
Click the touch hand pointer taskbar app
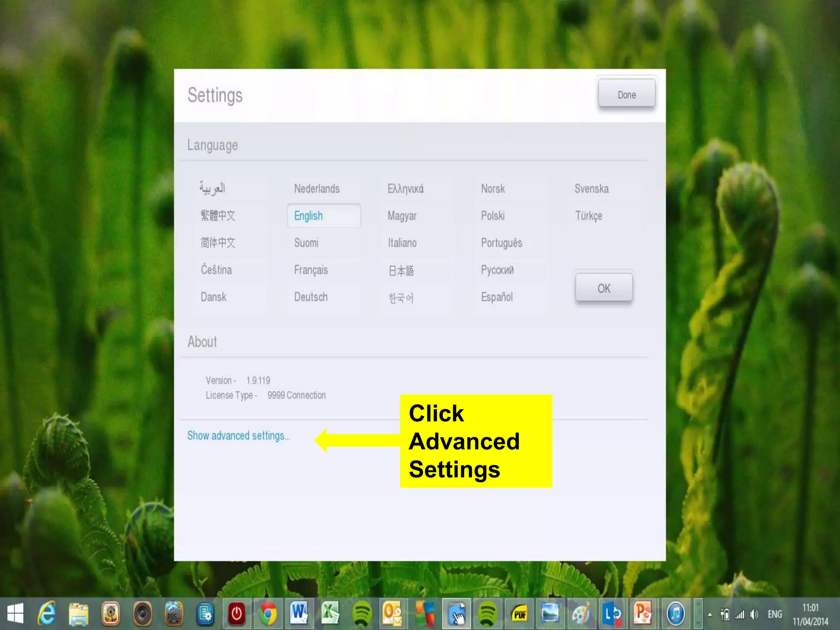coord(456,614)
